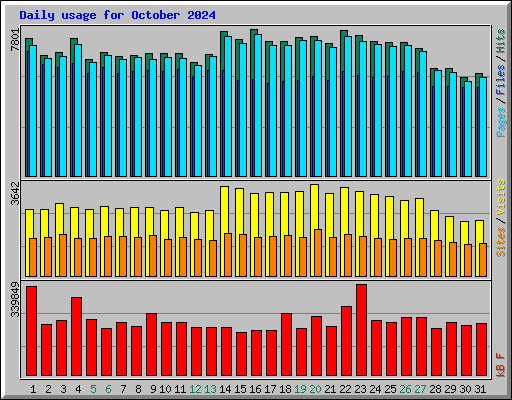Screen dimensions: 512x400
Task: Click day 1 on the x-axis
Action: tap(33, 389)
